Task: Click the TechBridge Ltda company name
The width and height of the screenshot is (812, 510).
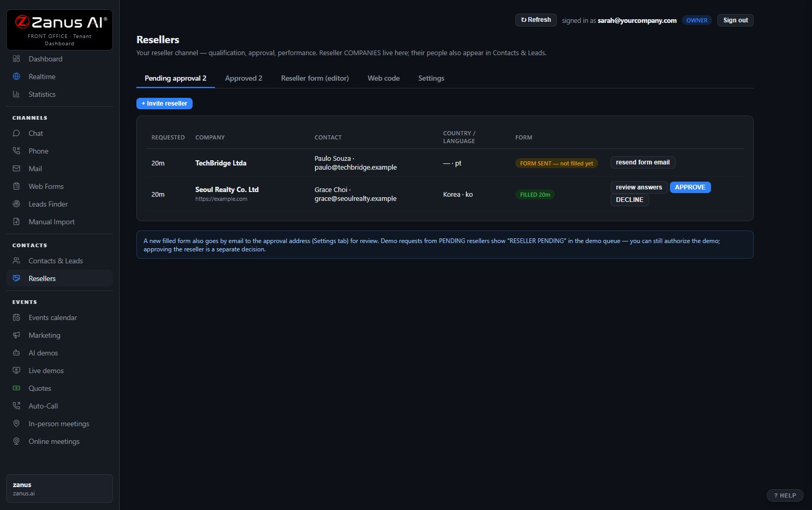Action: [x=221, y=163]
